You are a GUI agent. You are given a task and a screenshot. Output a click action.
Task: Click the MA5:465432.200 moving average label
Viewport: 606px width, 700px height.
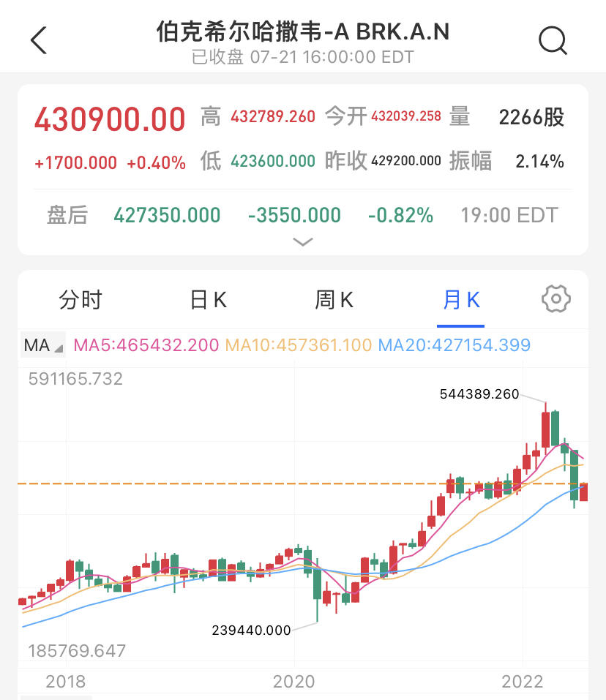pyautogui.click(x=146, y=345)
